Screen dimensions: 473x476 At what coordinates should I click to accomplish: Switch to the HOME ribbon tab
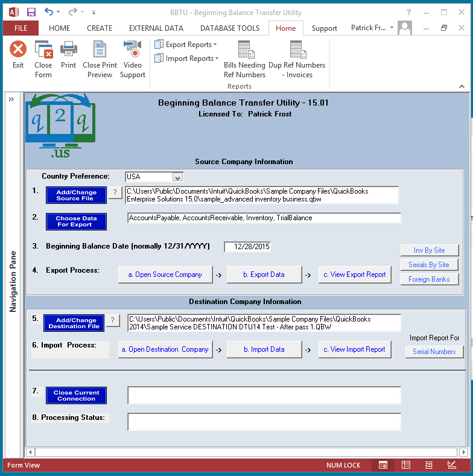pyautogui.click(x=60, y=28)
